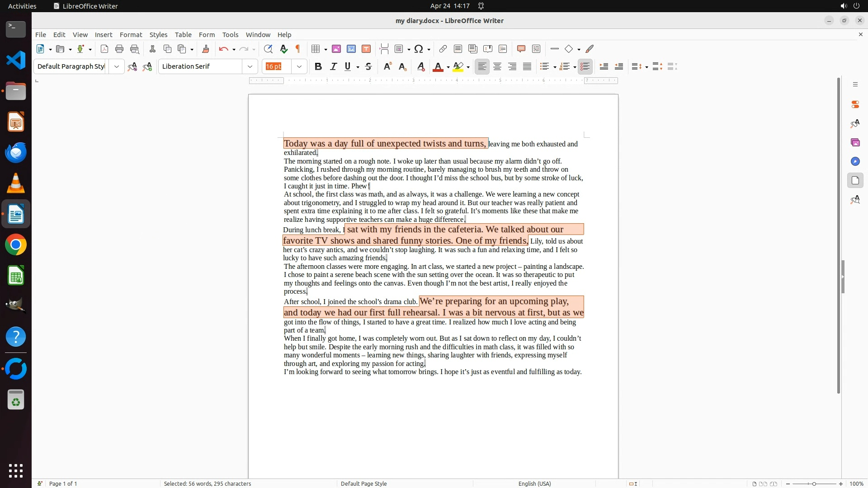The width and height of the screenshot is (868, 488).
Task: Click the Export as PDF icon
Action: (104, 49)
